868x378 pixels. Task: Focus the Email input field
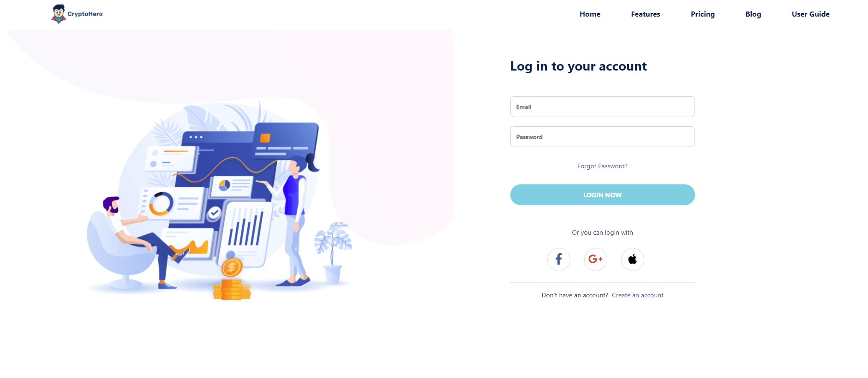(x=602, y=107)
